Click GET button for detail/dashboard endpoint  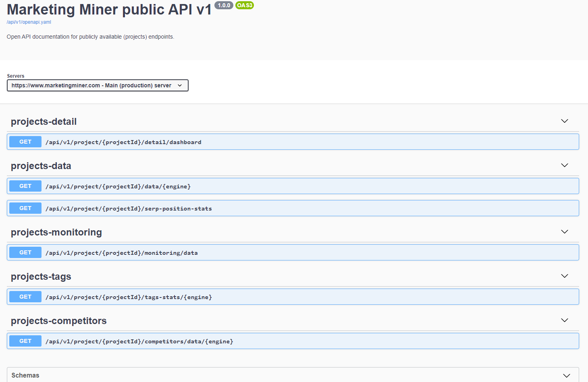tap(25, 142)
